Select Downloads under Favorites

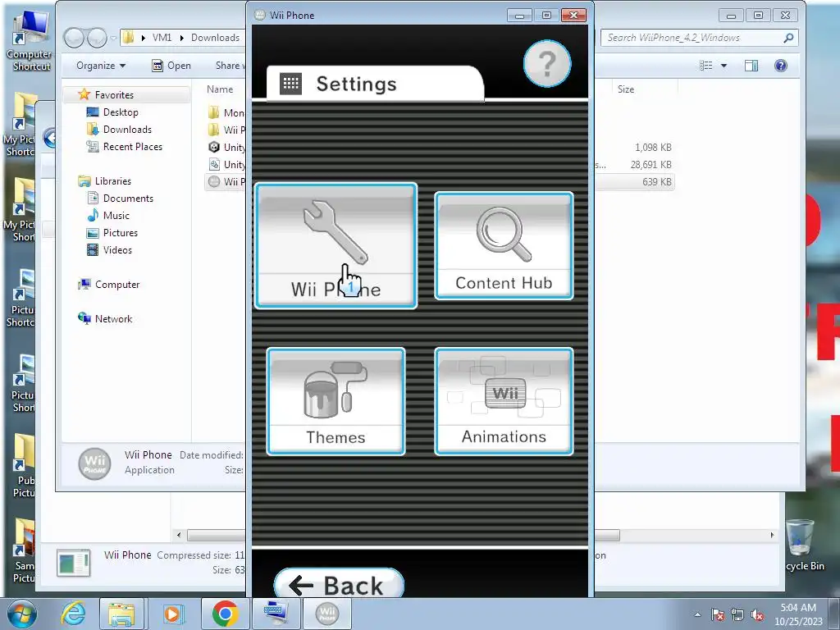pyautogui.click(x=127, y=129)
